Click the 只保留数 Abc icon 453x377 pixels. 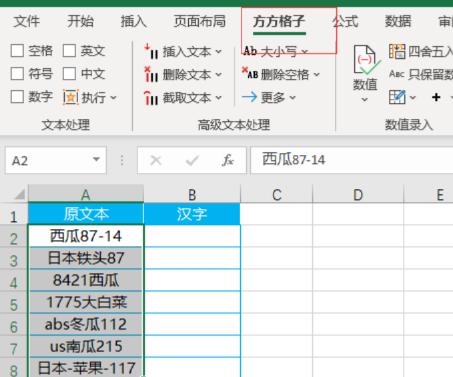tap(397, 74)
